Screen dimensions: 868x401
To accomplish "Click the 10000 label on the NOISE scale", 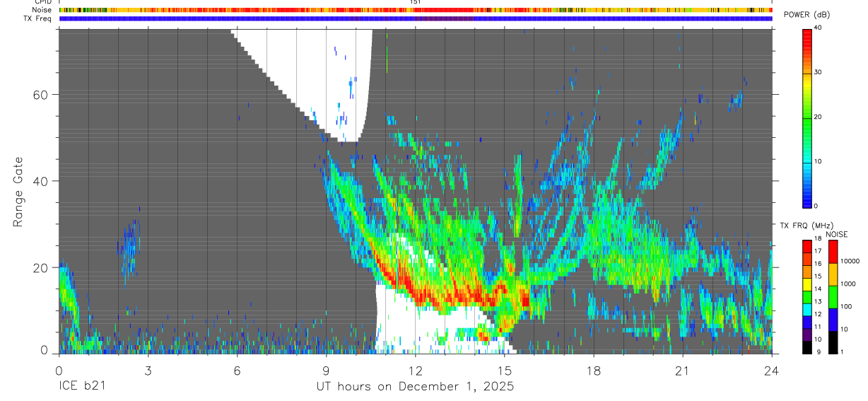I will click(x=852, y=262).
